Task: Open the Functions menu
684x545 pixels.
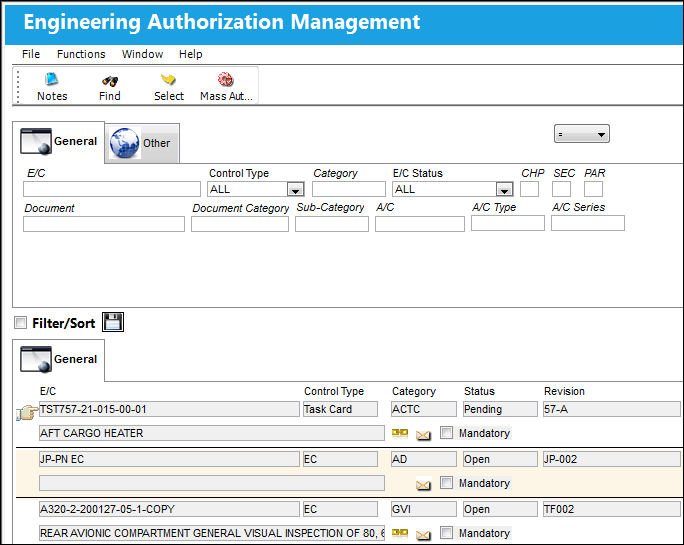Action: coord(81,54)
